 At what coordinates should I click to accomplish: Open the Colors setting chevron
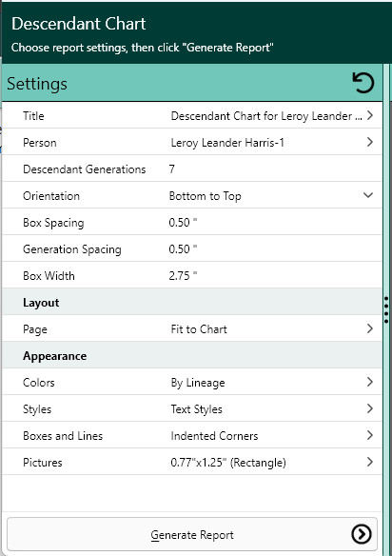(x=370, y=382)
